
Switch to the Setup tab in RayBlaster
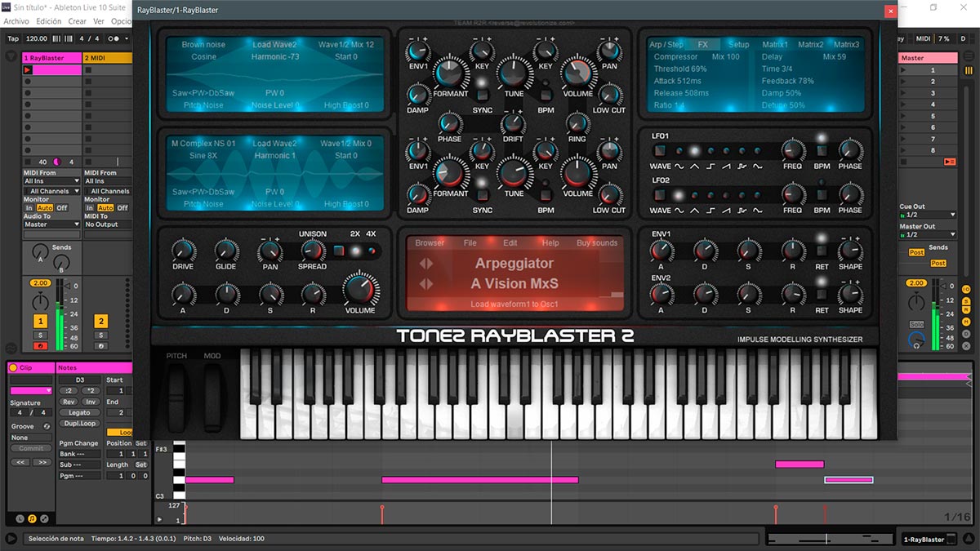[x=738, y=45]
